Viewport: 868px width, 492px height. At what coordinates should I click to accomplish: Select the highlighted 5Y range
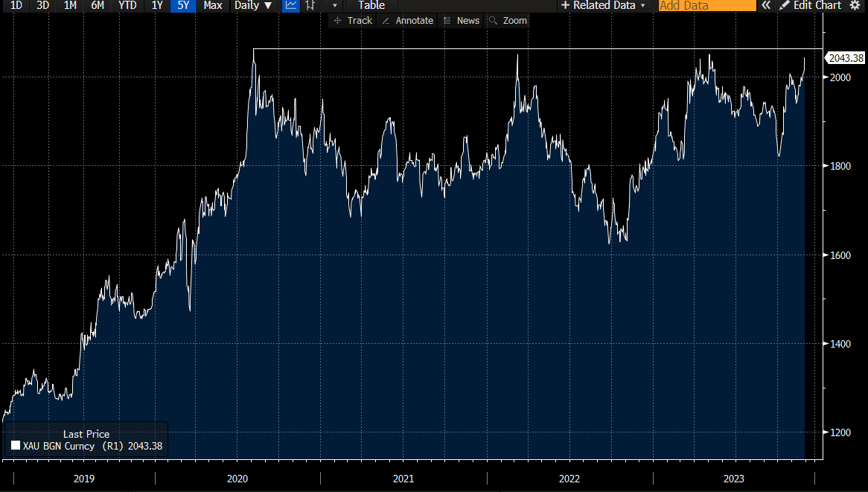tap(183, 5)
